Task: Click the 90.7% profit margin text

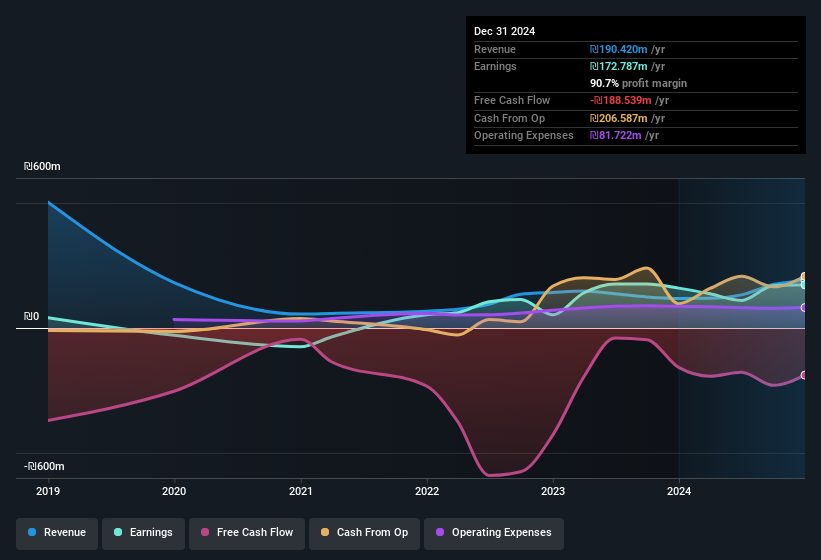Action: tap(638, 83)
